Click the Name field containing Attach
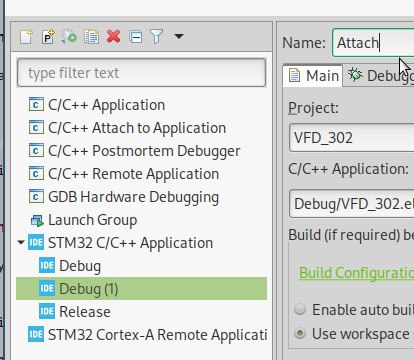The width and height of the screenshot is (414, 360). (x=373, y=43)
